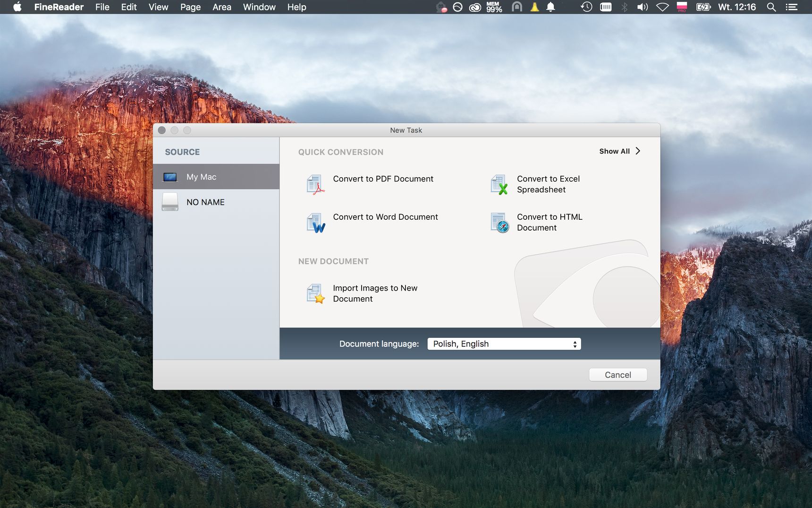Click the Convert to Excel Spreadsheet icon
This screenshot has height=508, width=812.
tap(499, 184)
